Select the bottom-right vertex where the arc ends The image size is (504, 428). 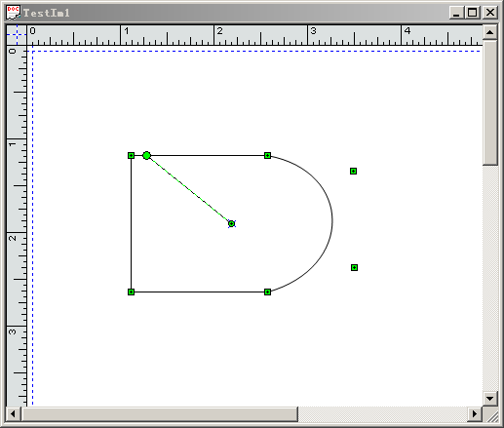pyautogui.click(x=267, y=292)
